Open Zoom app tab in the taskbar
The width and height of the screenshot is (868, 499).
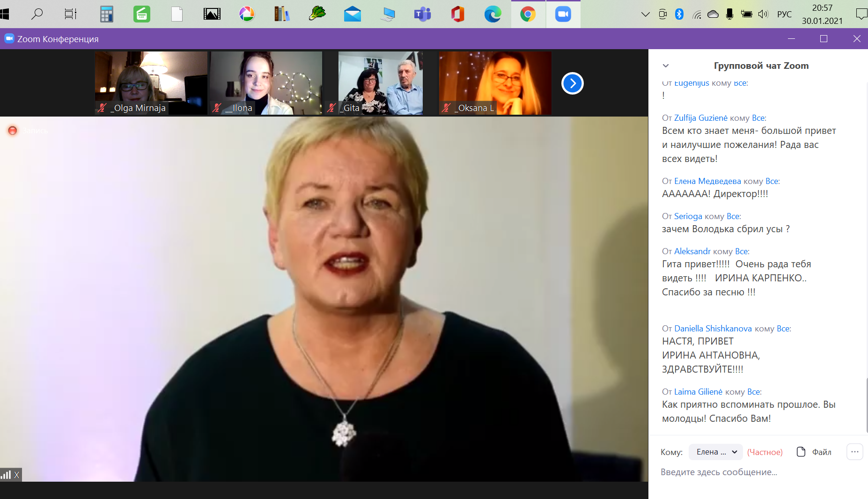[563, 15]
